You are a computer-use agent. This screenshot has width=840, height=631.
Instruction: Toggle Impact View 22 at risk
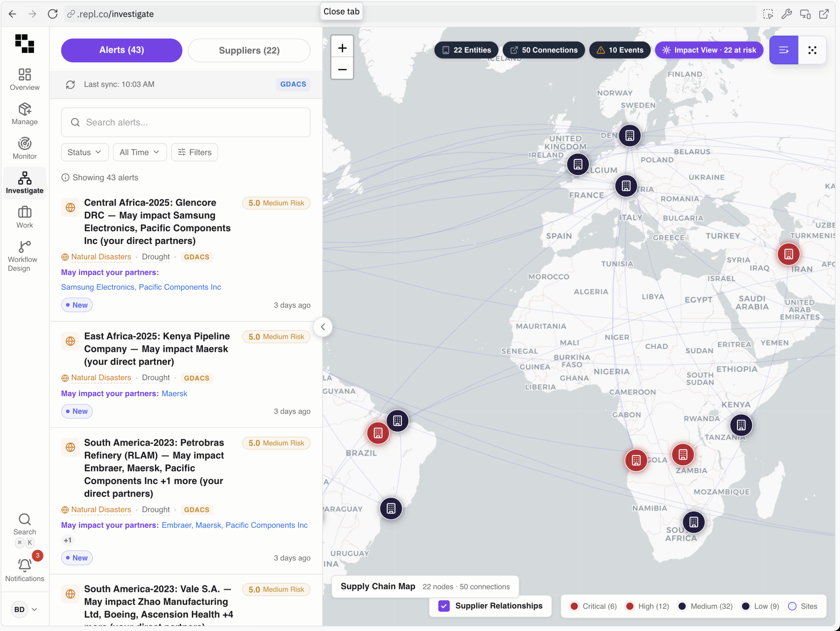coord(709,50)
